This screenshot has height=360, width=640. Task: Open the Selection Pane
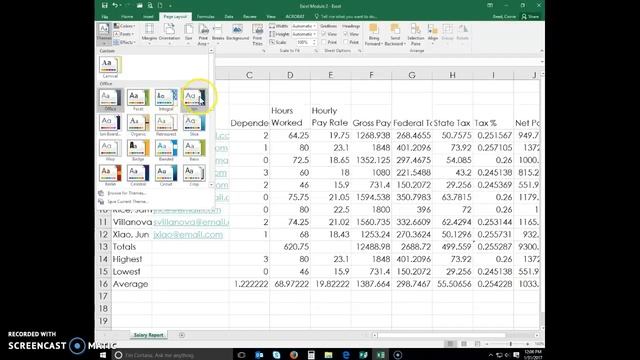(x=416, y=34)
